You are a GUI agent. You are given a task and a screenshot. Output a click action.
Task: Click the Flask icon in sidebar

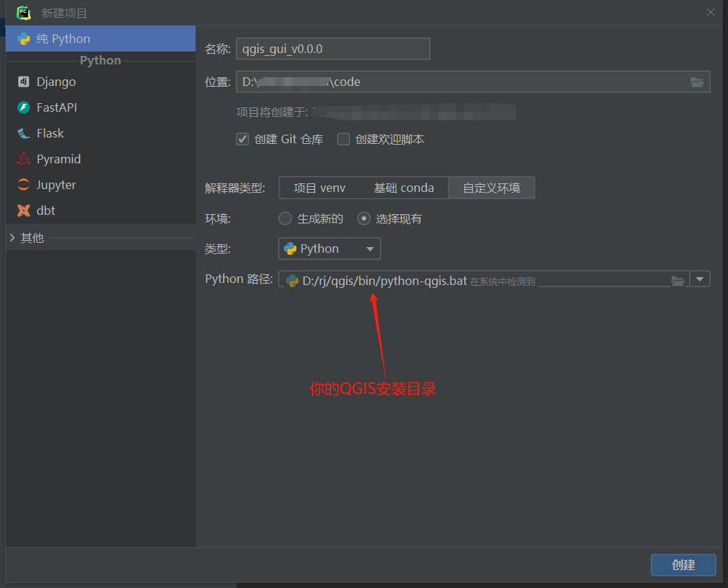point(24,134)
